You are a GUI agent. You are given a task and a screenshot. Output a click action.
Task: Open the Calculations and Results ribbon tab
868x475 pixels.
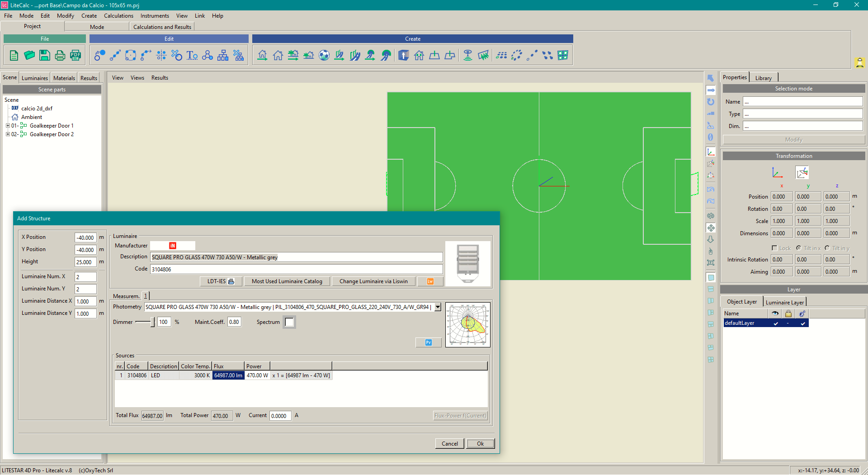pyautogui.click(x=162, y=27)
